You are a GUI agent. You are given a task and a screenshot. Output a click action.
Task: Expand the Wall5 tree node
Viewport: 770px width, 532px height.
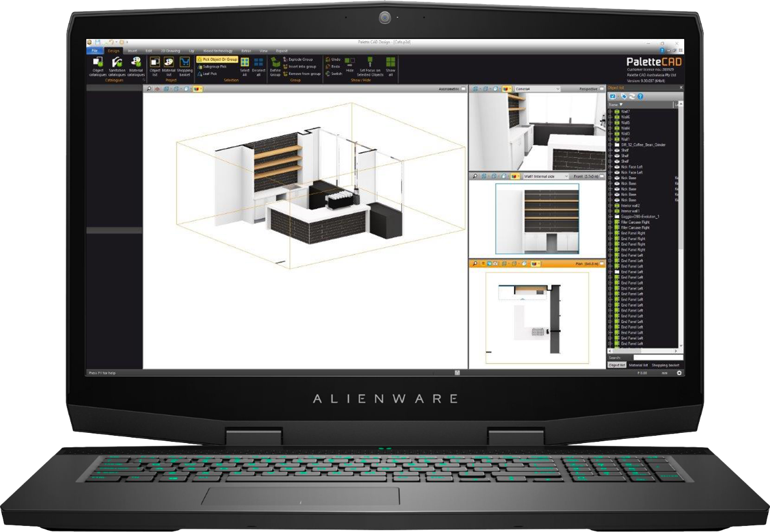click(610, 122)
